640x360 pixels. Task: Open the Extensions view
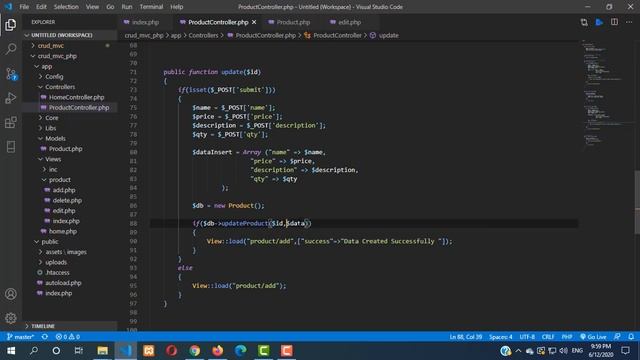[x=11, y=122]
